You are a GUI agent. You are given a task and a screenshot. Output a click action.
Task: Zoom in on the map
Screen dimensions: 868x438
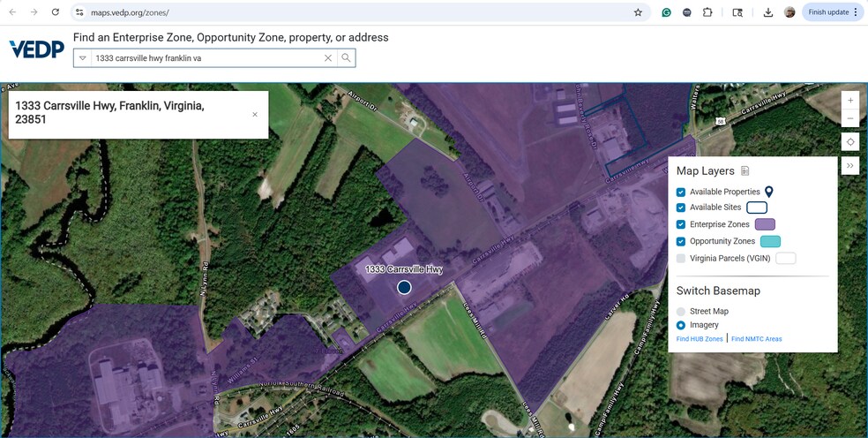850,100
